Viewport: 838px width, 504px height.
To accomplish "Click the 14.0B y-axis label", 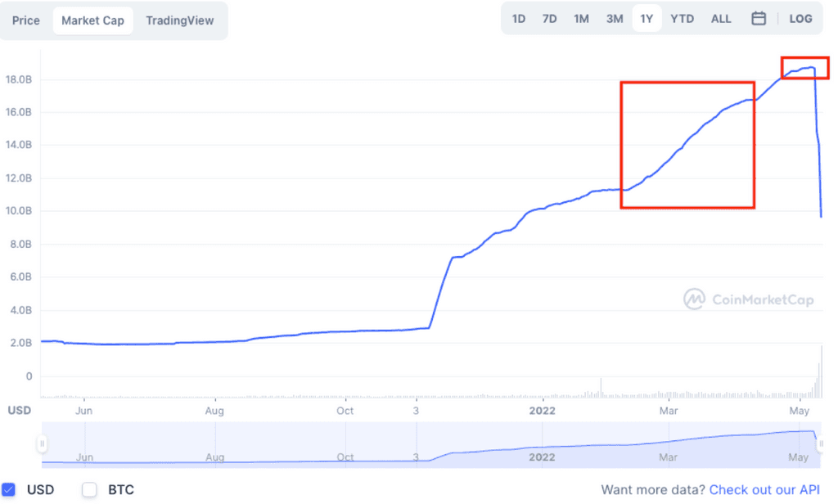I will coord(19,145).
